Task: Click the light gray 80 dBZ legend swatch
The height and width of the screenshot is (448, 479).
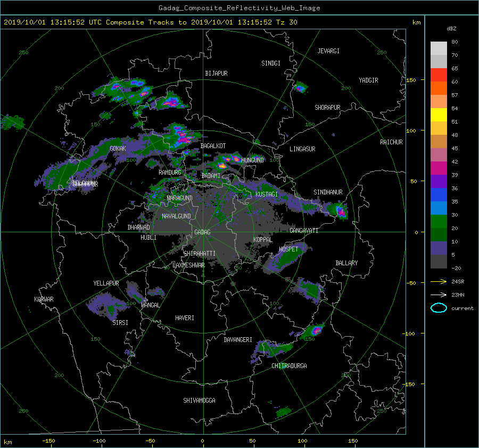Action: 439,48
